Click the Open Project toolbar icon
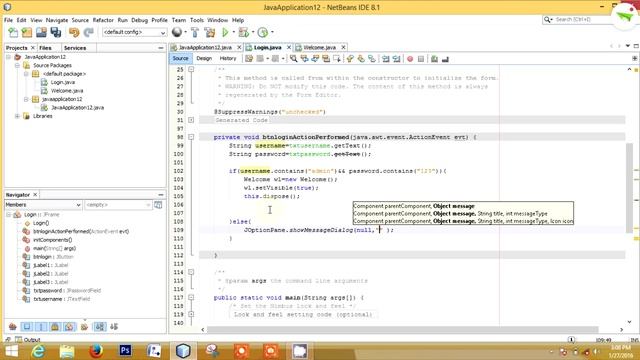The image size is (640, 360). [x=41, y=32]
